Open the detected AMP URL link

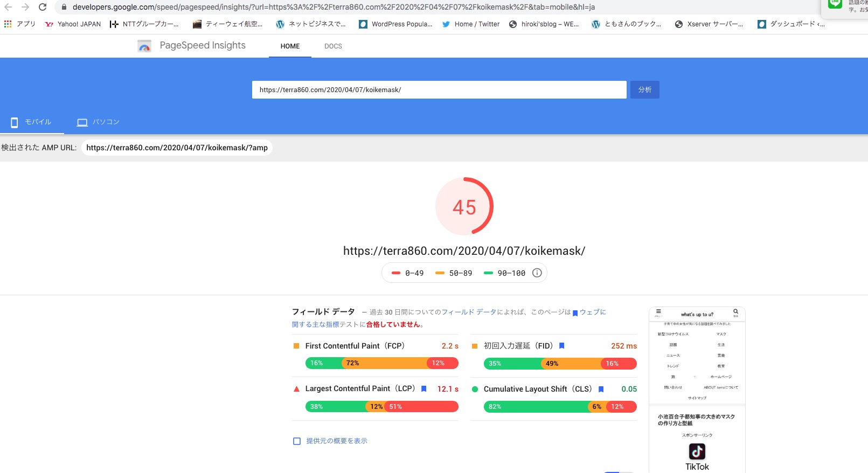177,148
